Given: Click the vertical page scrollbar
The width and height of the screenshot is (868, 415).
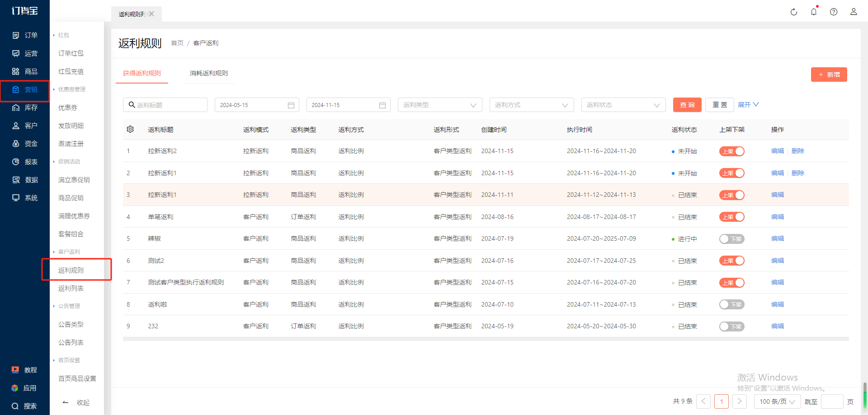Looking at the screenshot, I should (x=865, y=396).
